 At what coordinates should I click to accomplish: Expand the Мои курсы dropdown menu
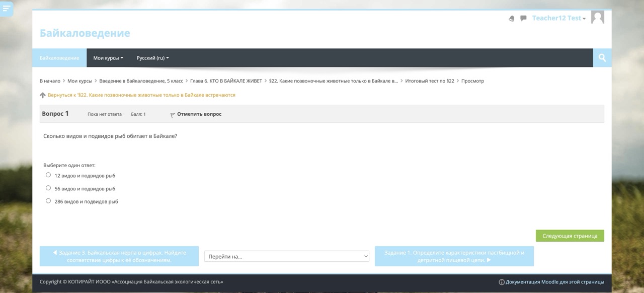pyautogui.click(x=108, y=58)
